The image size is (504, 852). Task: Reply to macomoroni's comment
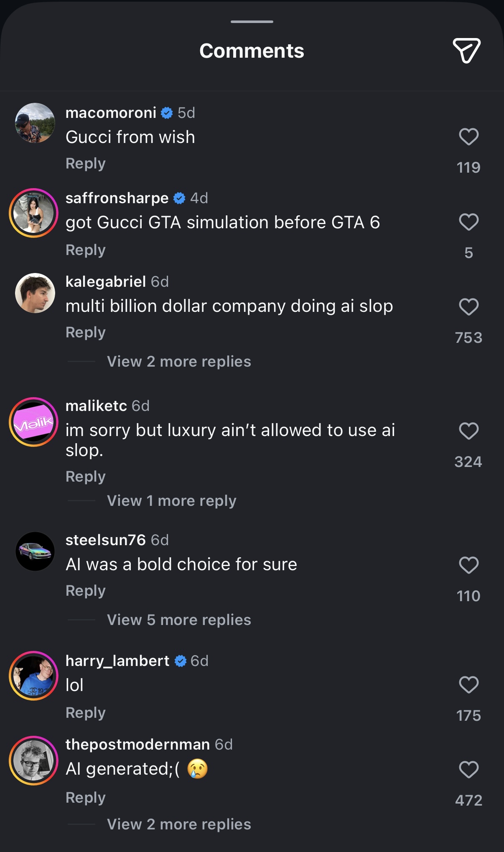85,163
